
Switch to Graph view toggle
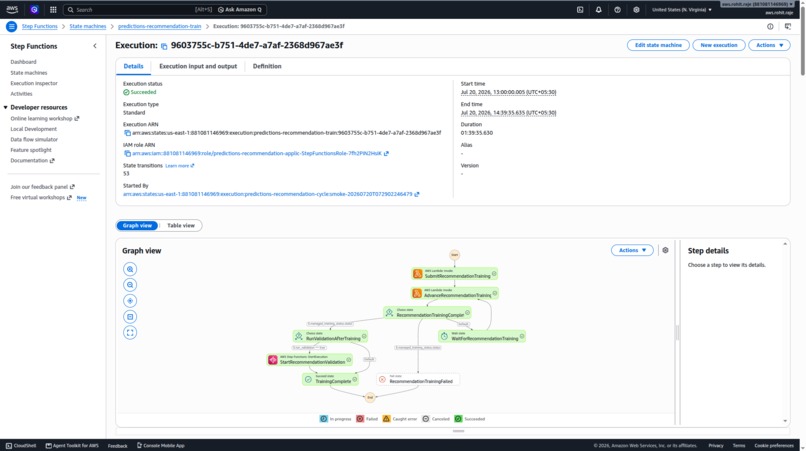point(137,225)
